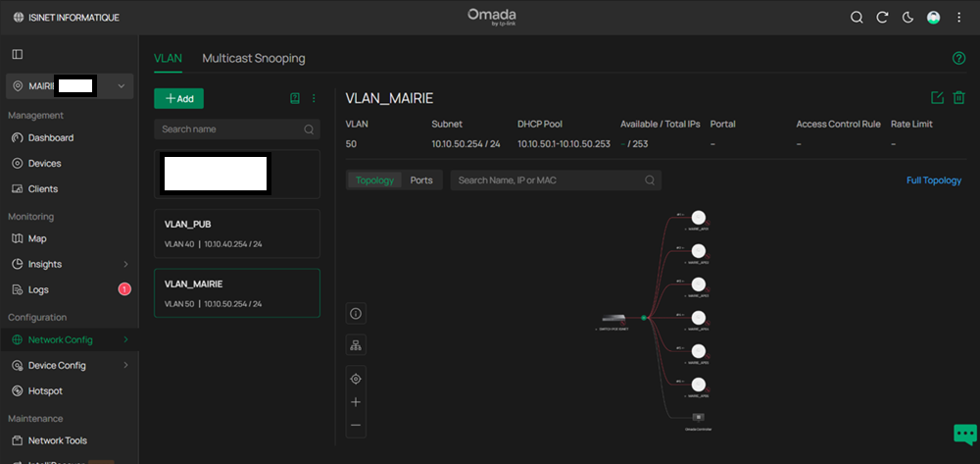
Task: Select the MAIRIE_AP05 access point node
Action: [698, 351]
